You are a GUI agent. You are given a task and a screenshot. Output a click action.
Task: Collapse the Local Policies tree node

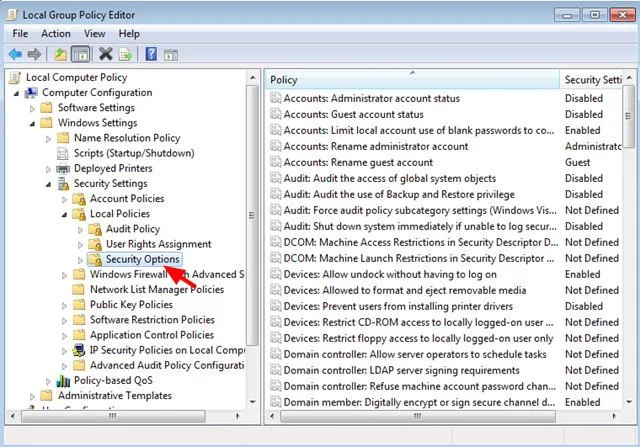[64, 214]
